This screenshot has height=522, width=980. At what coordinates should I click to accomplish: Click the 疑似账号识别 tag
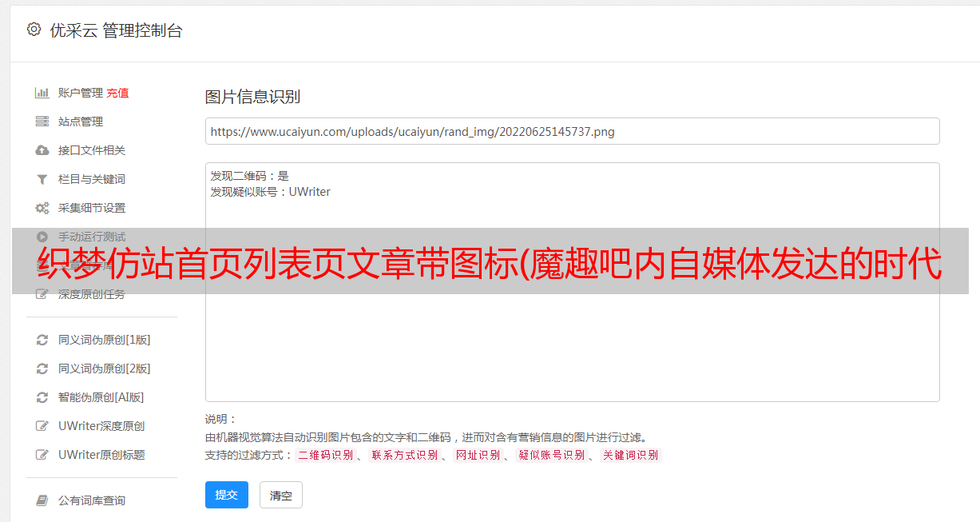pyautogui.click(x=551, y=455)
